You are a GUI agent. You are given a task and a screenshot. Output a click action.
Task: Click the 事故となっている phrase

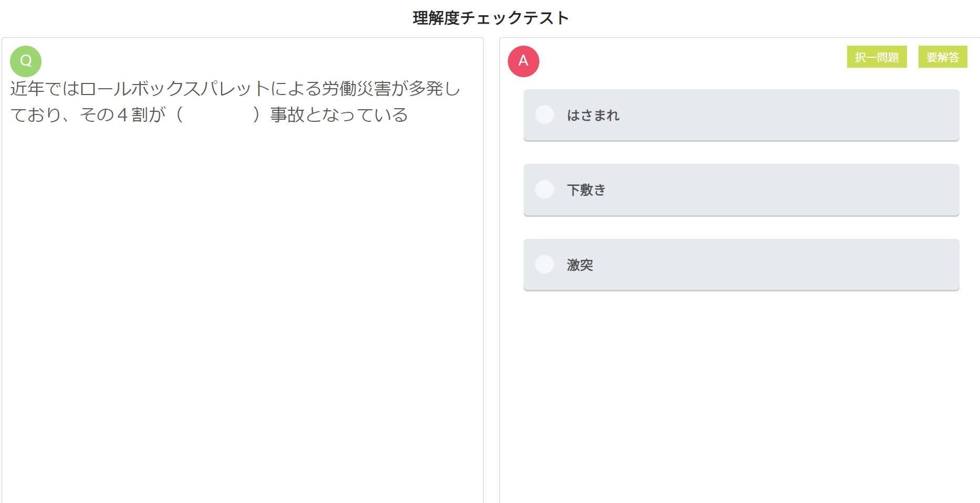[339, 114]
